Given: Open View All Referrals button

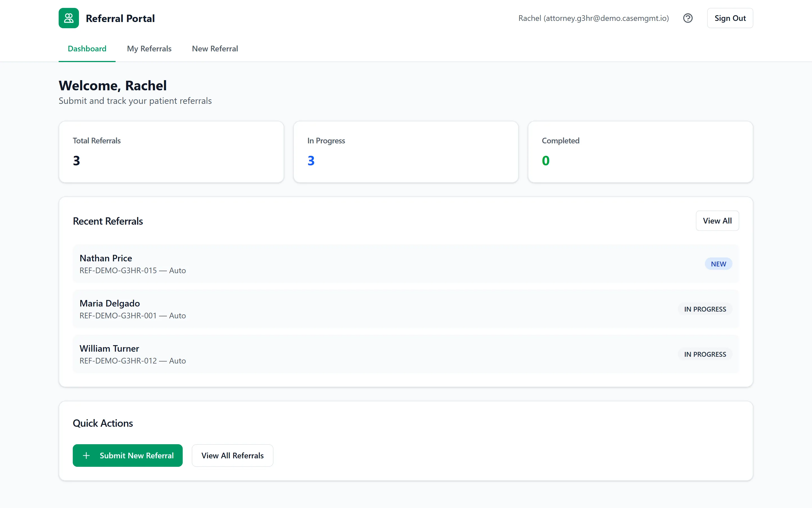Looking at the screenshot, I should coord(232,456).
